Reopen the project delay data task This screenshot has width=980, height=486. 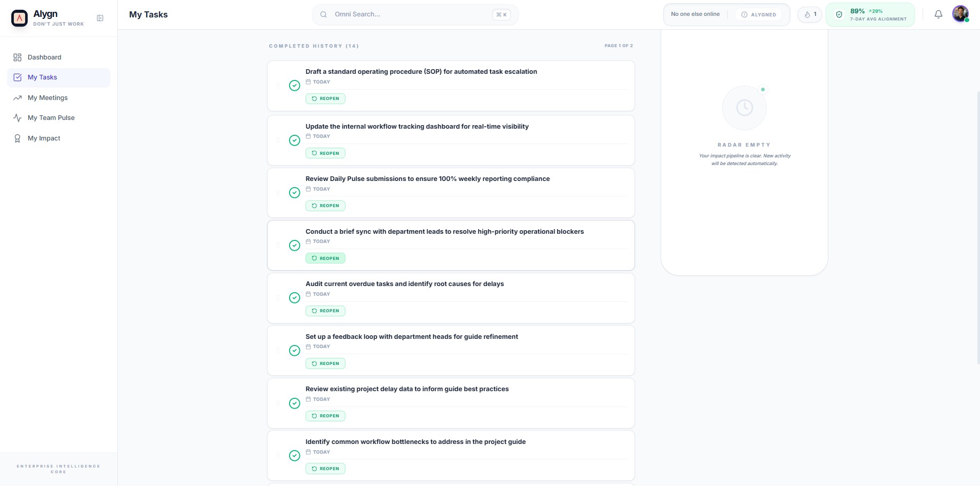click(x=325, y=416)
